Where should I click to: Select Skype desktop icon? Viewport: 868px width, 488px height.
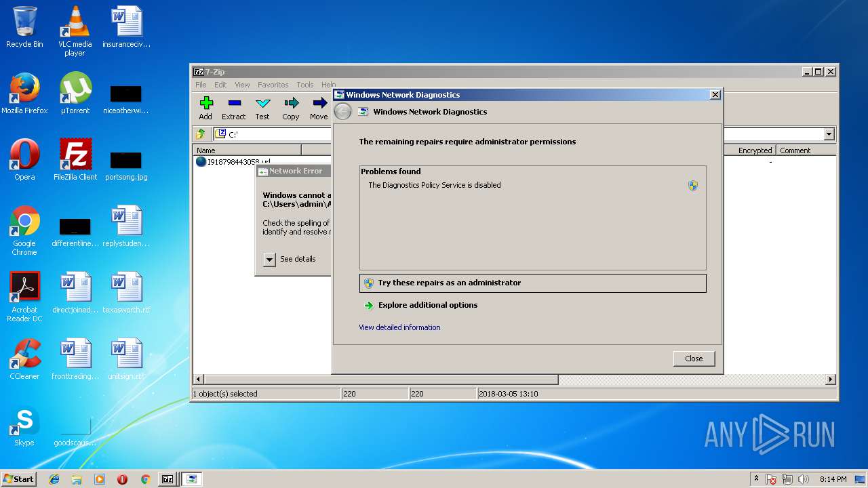(x=24, y=426)
